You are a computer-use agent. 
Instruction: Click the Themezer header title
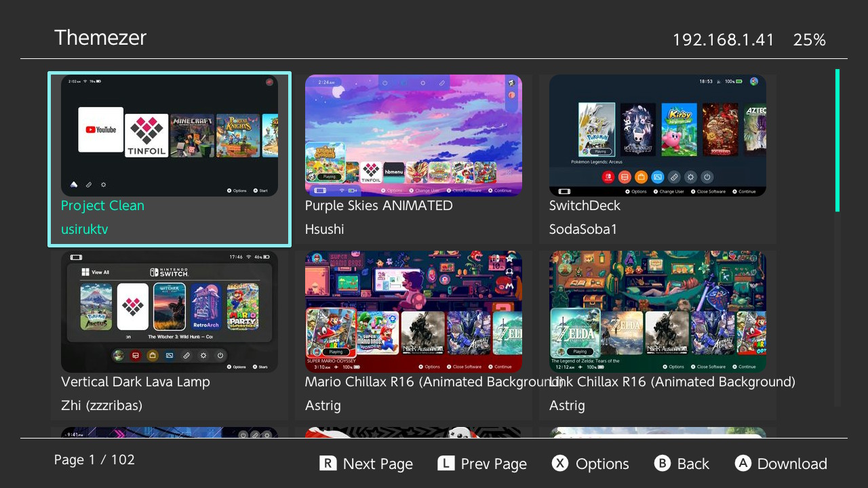(100, 37)
